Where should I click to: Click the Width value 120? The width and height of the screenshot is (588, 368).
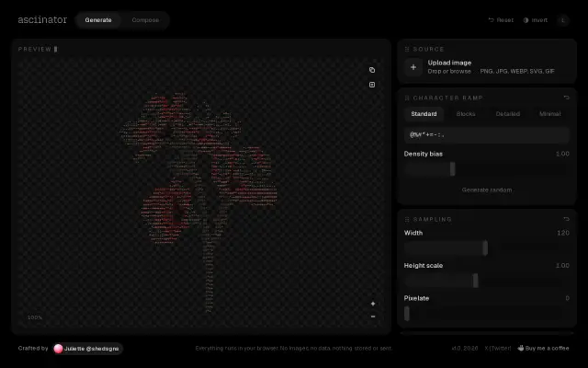click(563, 233)
